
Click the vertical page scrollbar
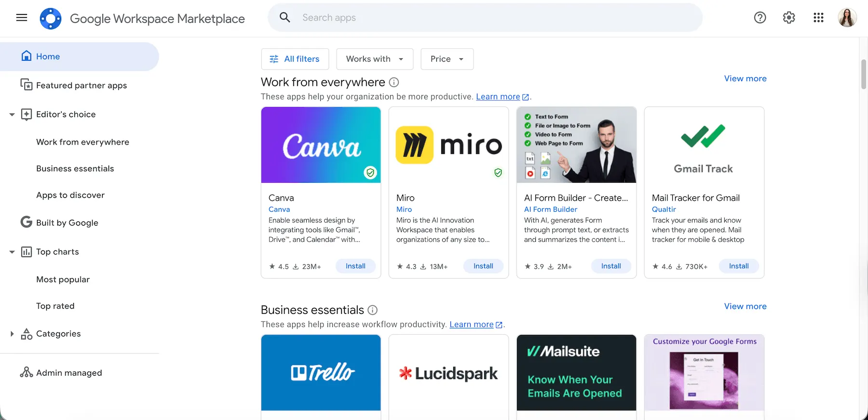pyautogui.click(x=864, y=75)
